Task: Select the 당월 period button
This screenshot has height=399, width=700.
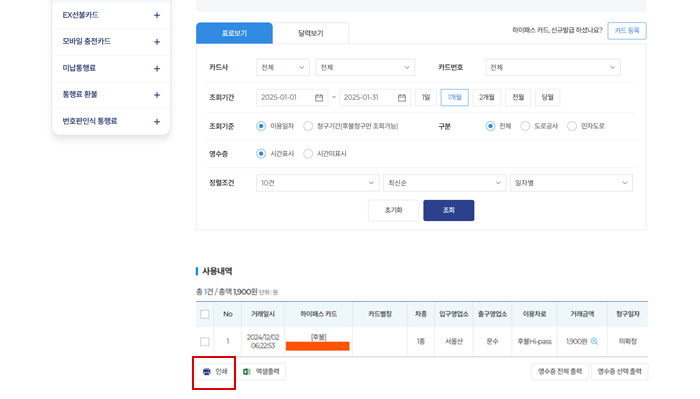Action: tap(547, 97)
